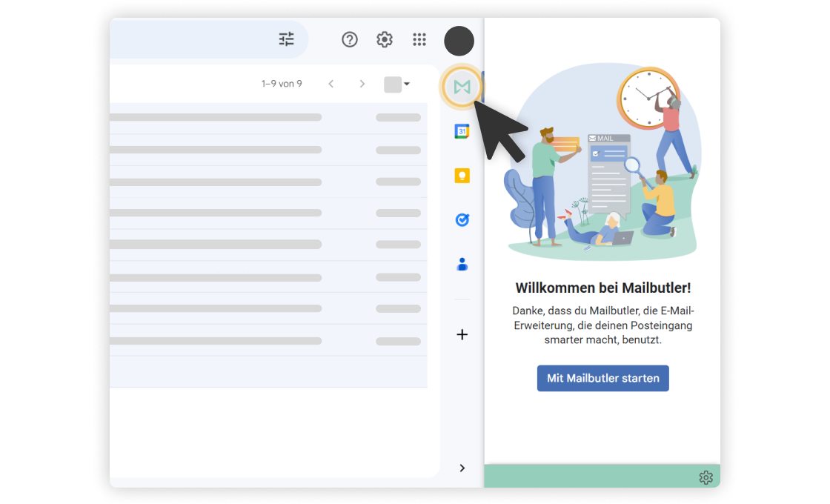This screenshot has width=830, height=504.
Task: Click Mit Mailbutler starten button
Action: pos(603,378)
